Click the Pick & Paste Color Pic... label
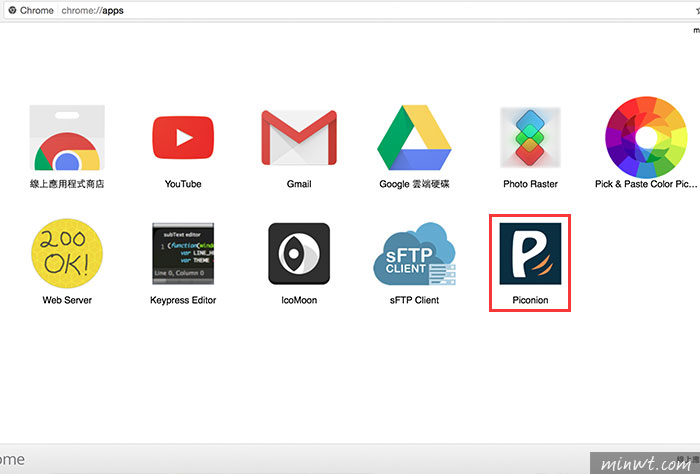The height and width of the screenshot is (474, 700). (646, 184)
